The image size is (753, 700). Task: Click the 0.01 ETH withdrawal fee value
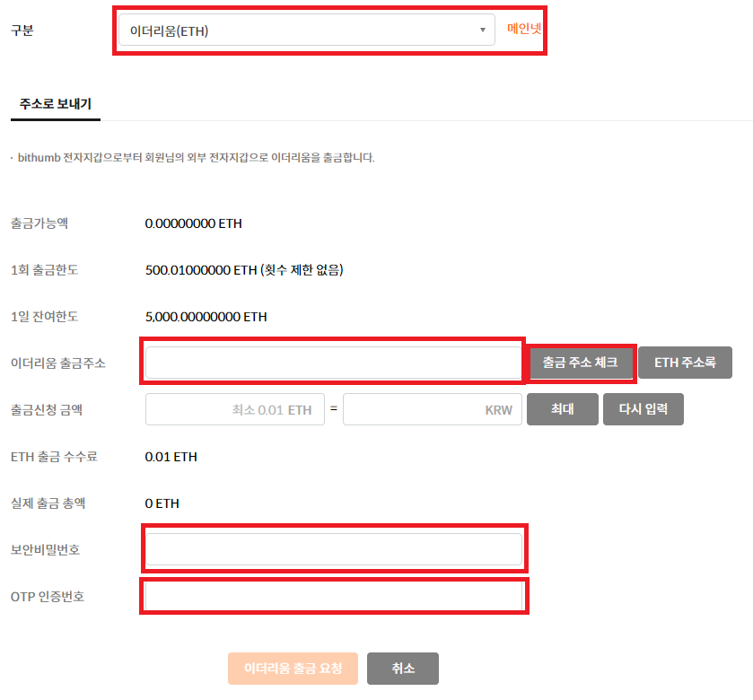pos(171,457)
